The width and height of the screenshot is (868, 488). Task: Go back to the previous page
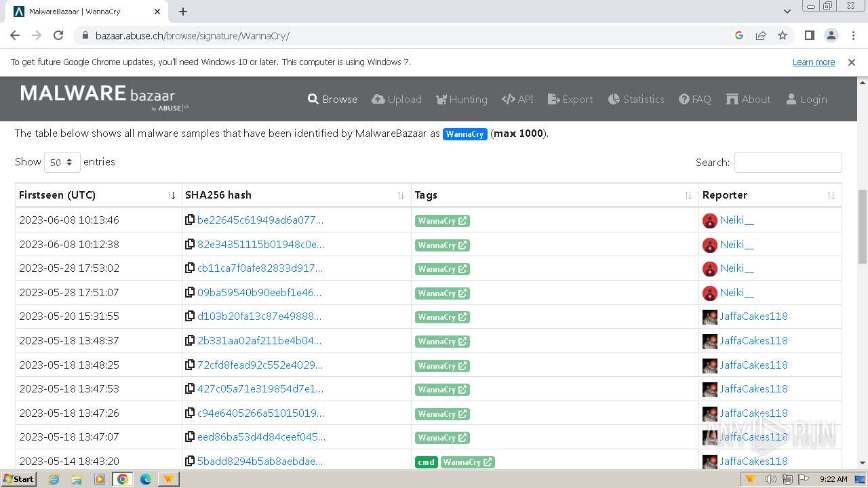15,35
